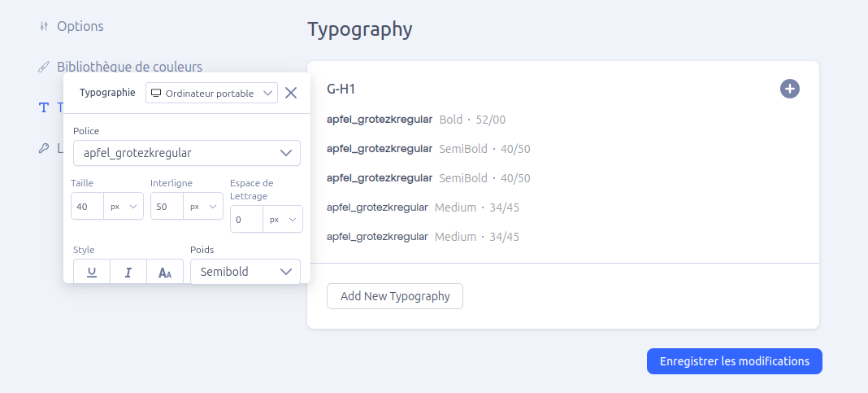Toggle underline text style
868x393 pixels.
92,273
